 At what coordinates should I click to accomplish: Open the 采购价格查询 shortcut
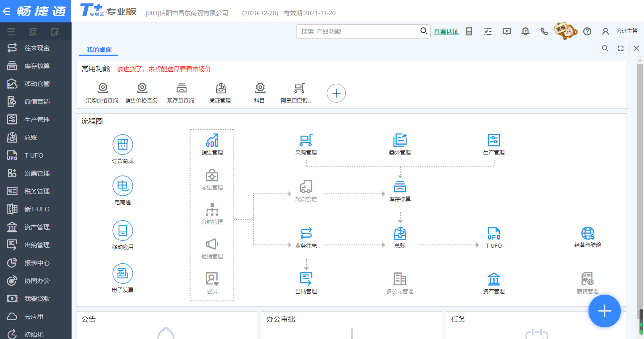point(102,93)
